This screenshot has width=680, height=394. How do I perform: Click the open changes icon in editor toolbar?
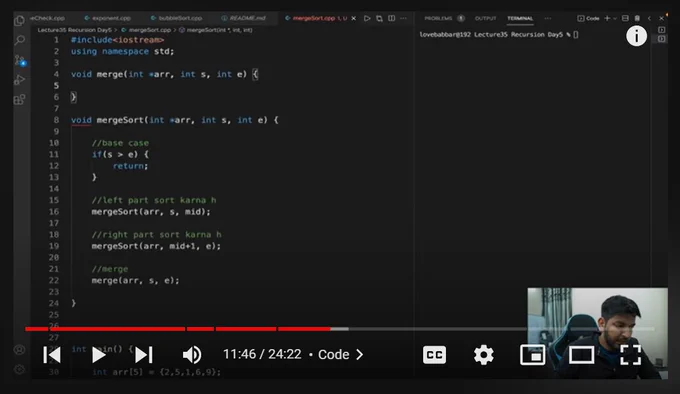(x=379, y=18)
